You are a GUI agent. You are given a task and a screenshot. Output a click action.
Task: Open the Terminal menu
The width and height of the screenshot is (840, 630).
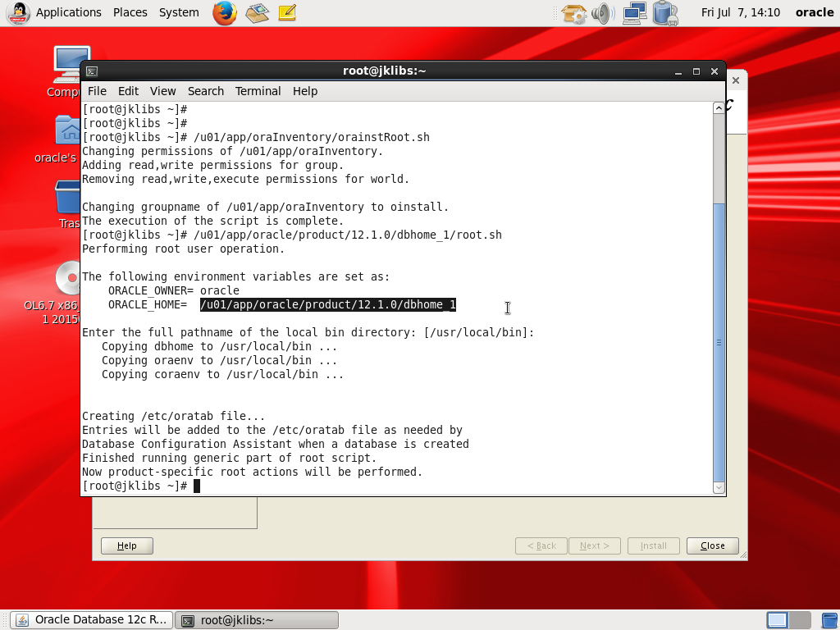pos(258,91)
